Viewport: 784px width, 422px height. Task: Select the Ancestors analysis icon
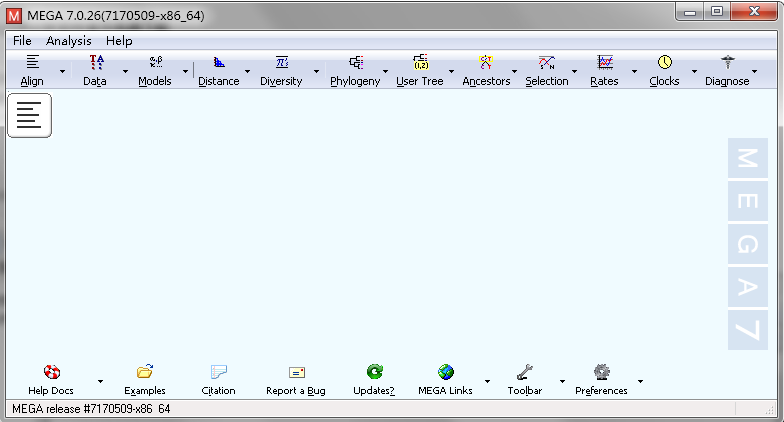tap(486, 62)
